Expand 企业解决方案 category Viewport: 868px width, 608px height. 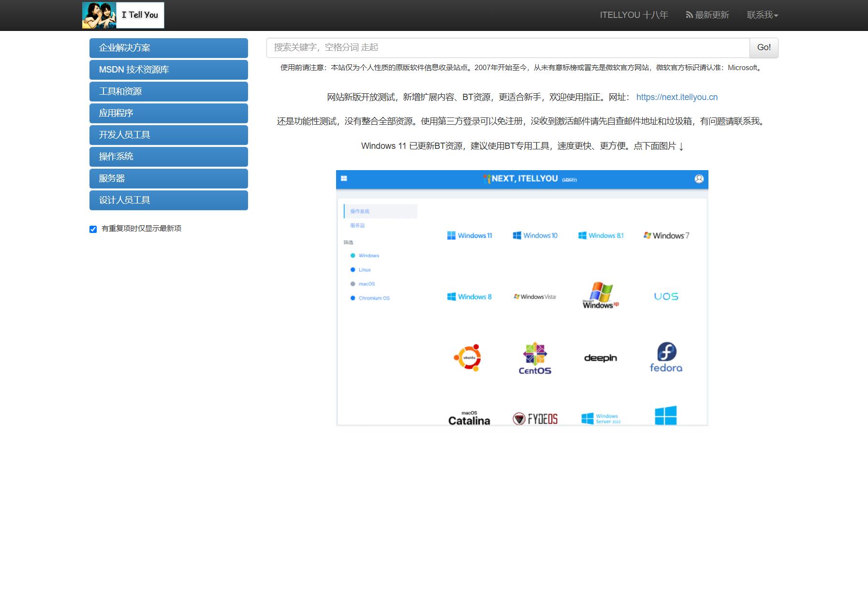169,48
